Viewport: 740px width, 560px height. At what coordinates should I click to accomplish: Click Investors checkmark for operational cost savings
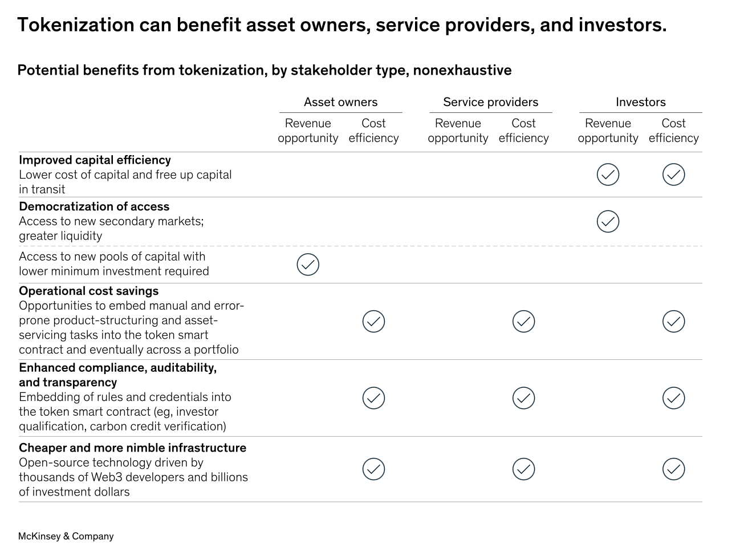[673, 322]
